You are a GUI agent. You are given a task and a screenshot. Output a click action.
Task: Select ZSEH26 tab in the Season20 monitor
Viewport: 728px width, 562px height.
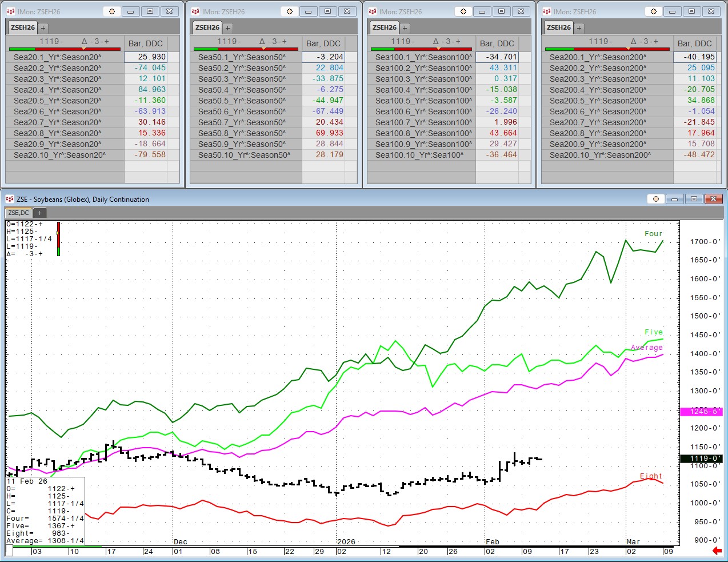[23, 27]
